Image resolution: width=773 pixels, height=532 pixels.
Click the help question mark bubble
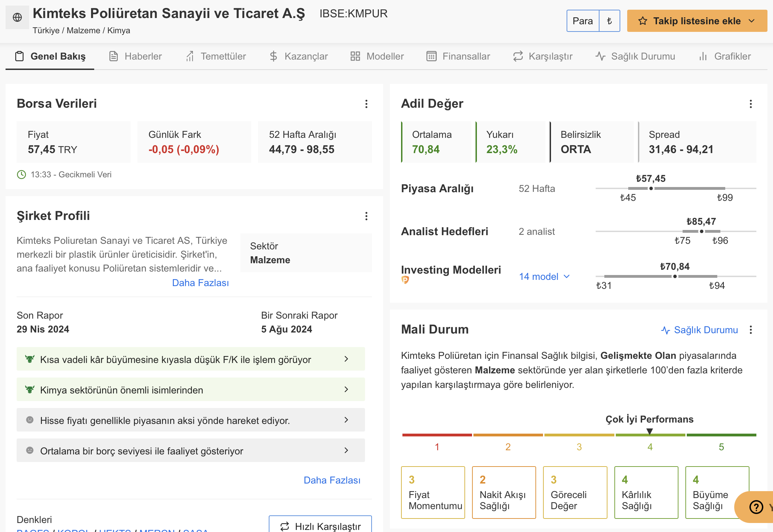click(756, 507)
